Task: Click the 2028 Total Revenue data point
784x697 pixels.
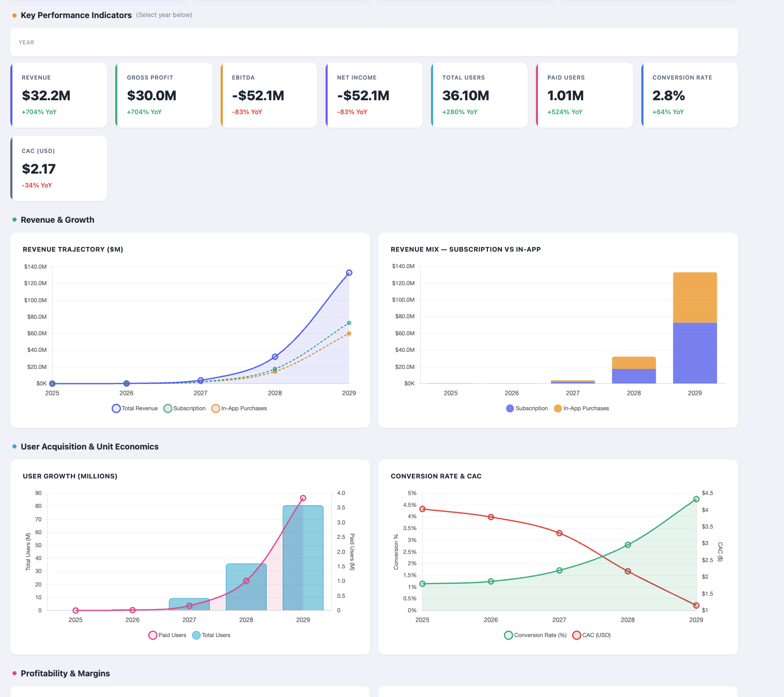Action: 275,357
